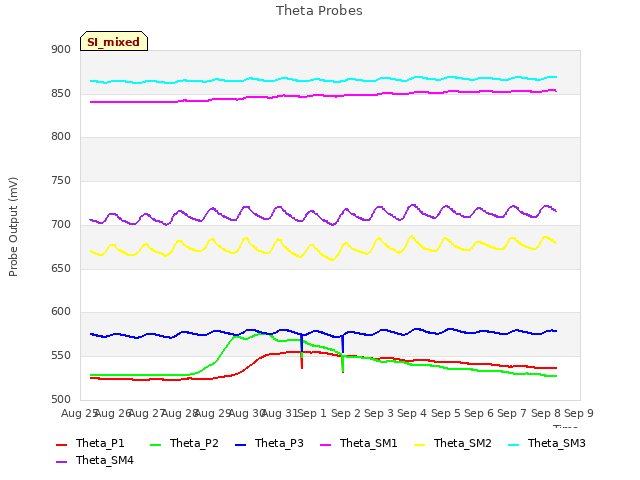This screenshot has height=480, width=640.
Task: Click the Sep 7 x-axis date label
Action: [512, 413]
